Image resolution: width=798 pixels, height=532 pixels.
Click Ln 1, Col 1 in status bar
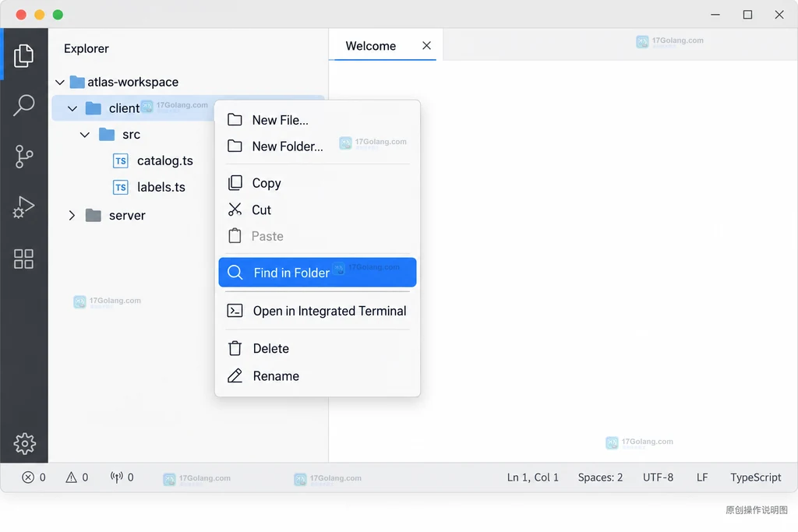coord(533,477)
